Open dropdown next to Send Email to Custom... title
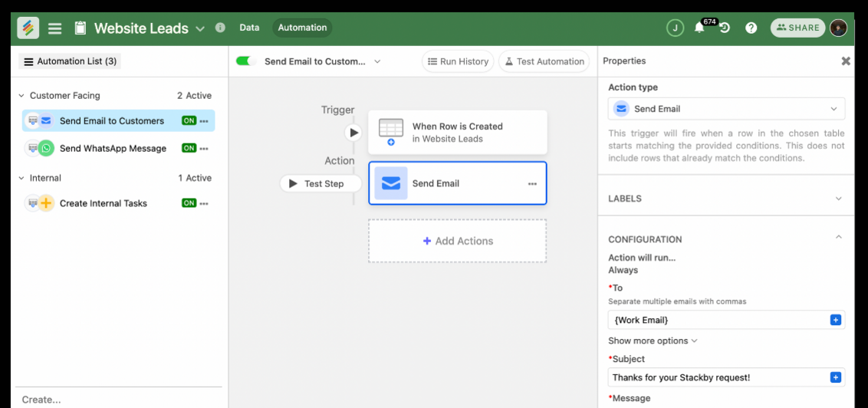 [x=377, y=61]
